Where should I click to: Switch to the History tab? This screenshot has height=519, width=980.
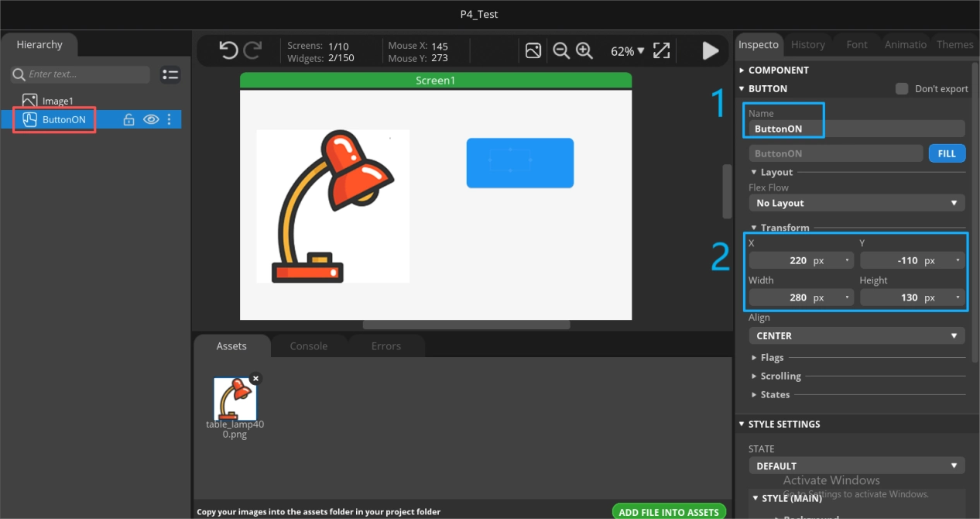pos(807,45)
